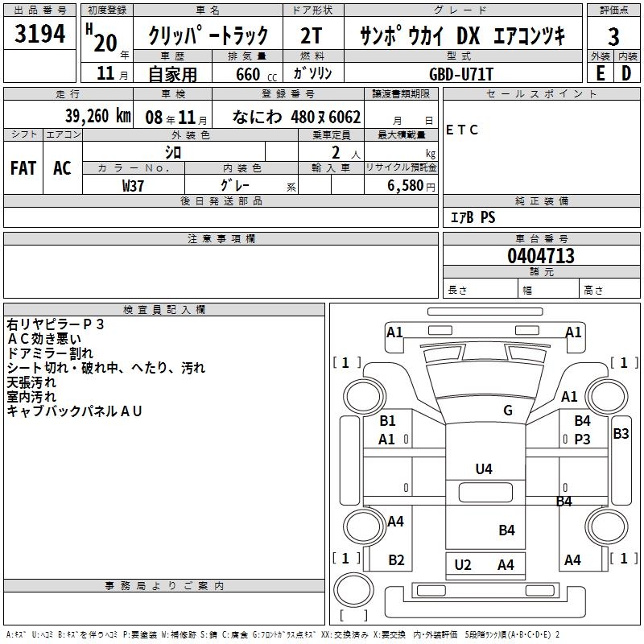Click the interior grade D cell
644x644 pixels.
coord(627,73)
